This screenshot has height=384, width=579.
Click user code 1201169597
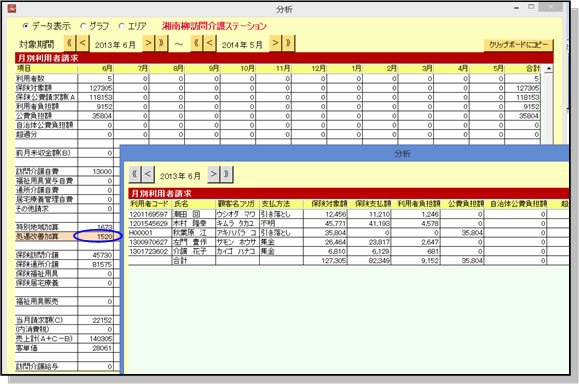[x=150, y=214]
